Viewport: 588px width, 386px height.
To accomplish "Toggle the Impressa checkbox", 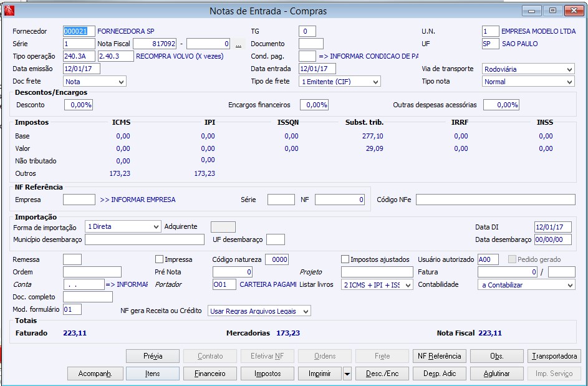I will click(160, 259).
